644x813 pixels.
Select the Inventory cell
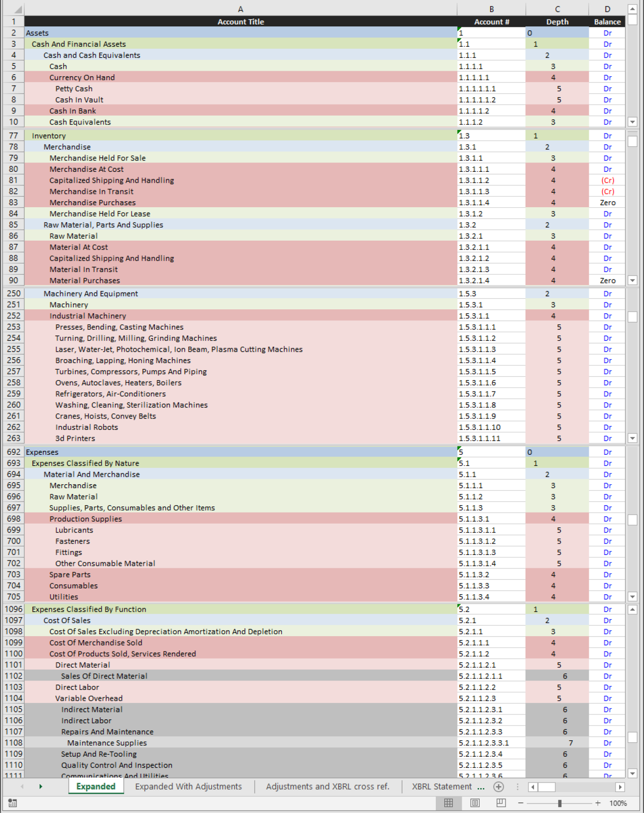(241, 135)
